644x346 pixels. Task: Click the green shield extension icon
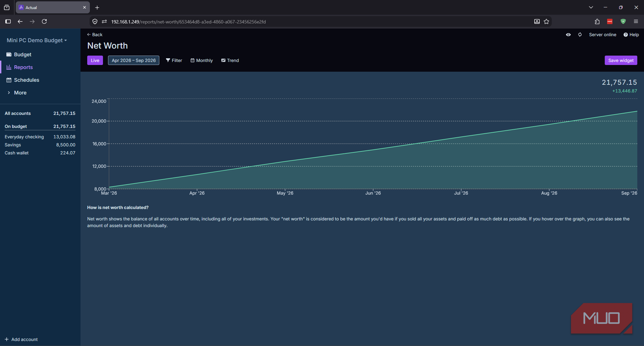tap(623, 21)
